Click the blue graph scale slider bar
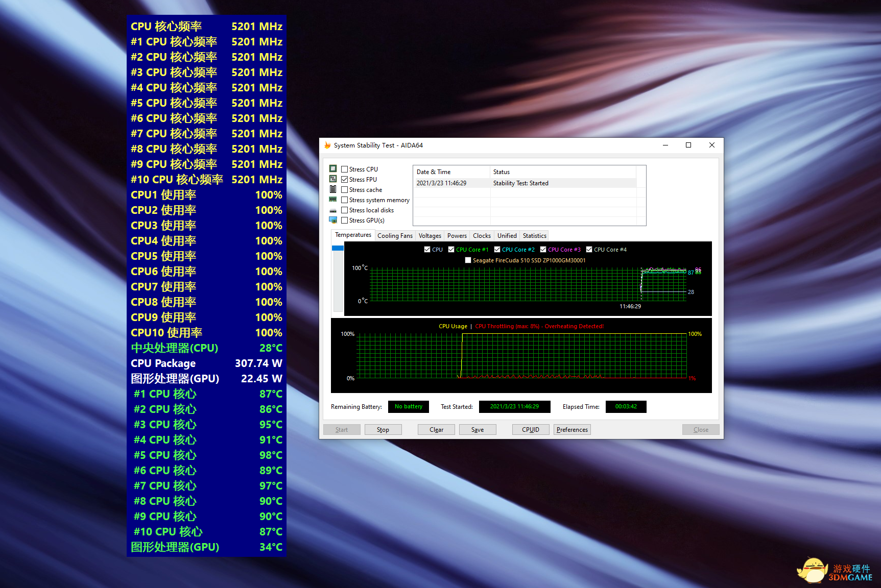881x588 pixels. [x=338, y=249]
